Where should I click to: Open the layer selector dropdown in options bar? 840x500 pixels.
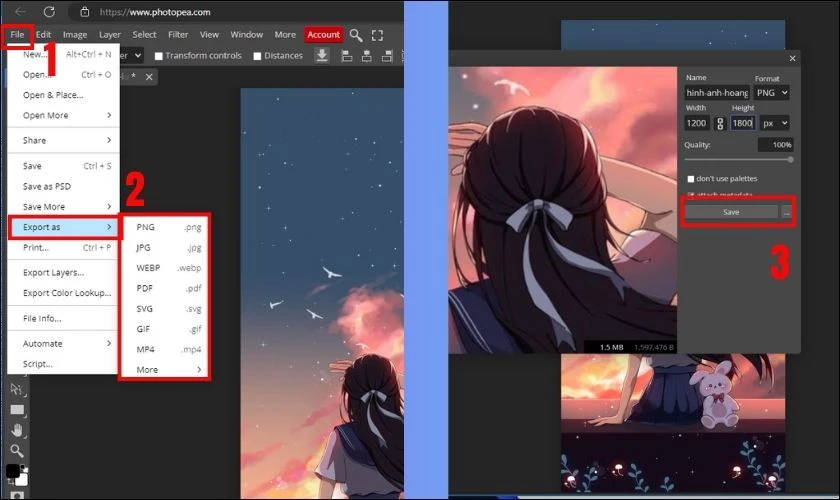click(x=132, y=55)
